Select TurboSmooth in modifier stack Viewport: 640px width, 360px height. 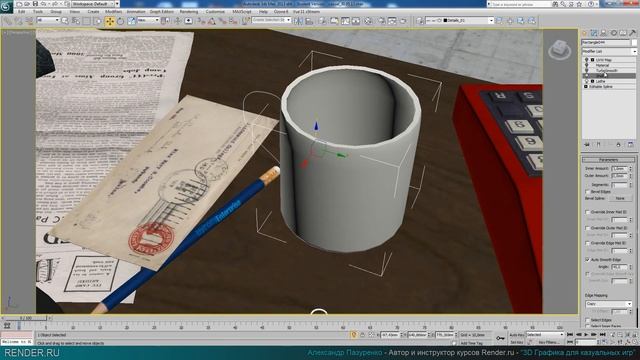pyautogui.click(x=607, y=71)
